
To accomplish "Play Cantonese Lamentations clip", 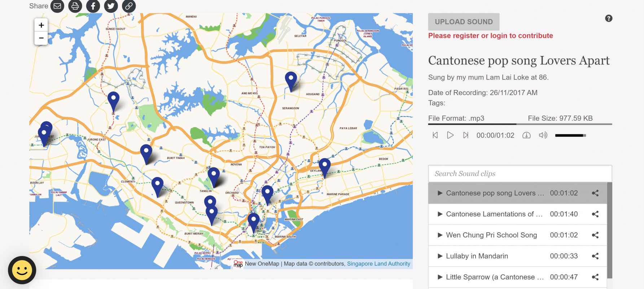I will (440, 214).
